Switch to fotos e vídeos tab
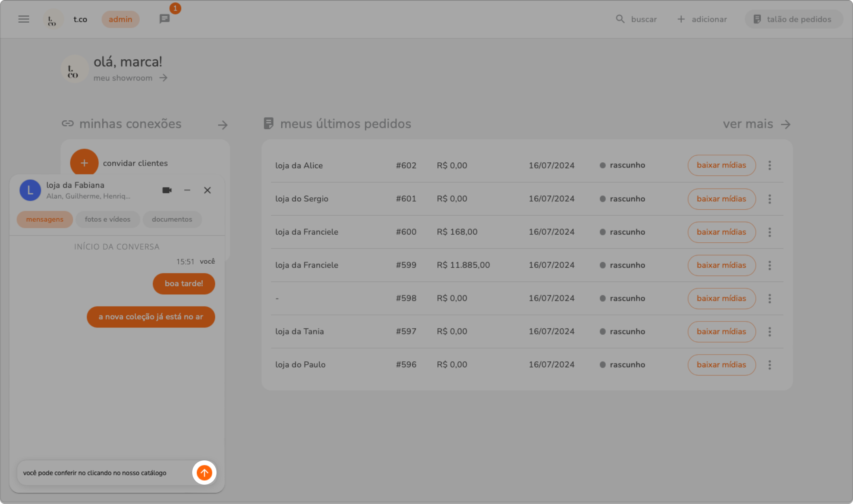This screenshot has height=504, width=853. click(107, 219)
